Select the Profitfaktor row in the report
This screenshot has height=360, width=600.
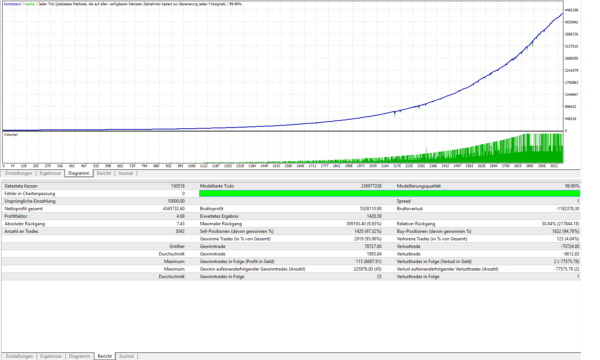coord(95,216)
